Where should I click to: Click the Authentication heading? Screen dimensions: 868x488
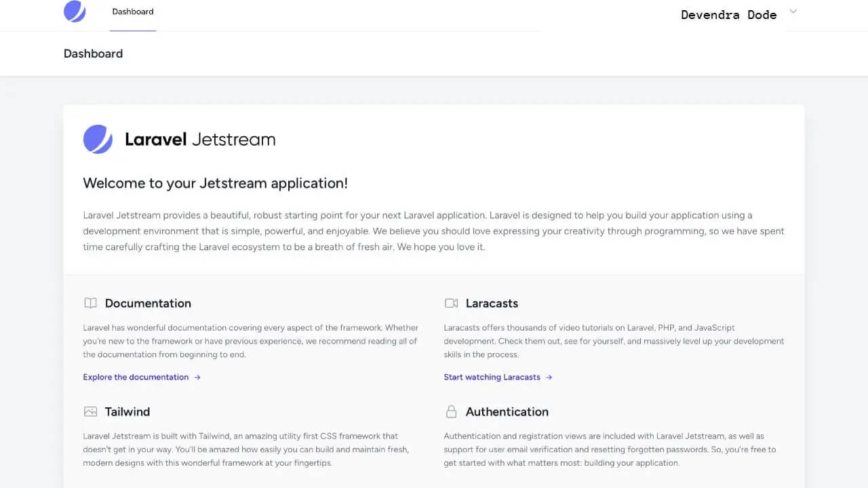click(507, 411)
